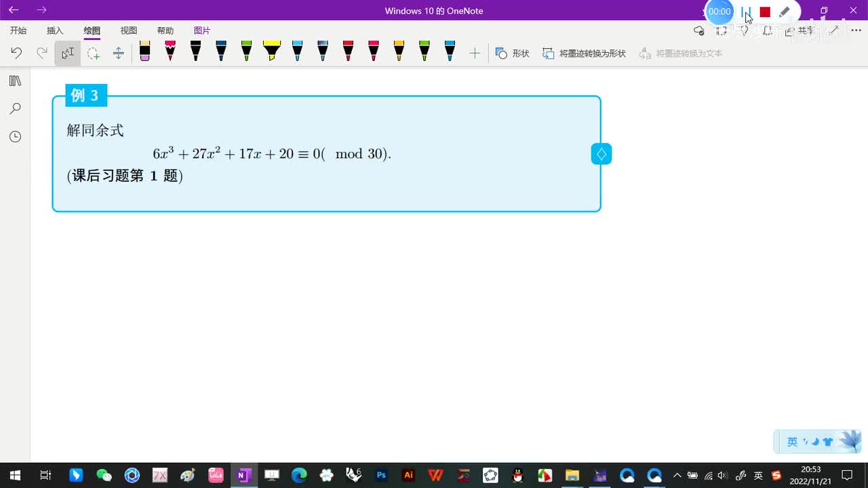Open Task View on taskbar
The width and height of the screenshot is (868, 488).
(x=45, y=475)
